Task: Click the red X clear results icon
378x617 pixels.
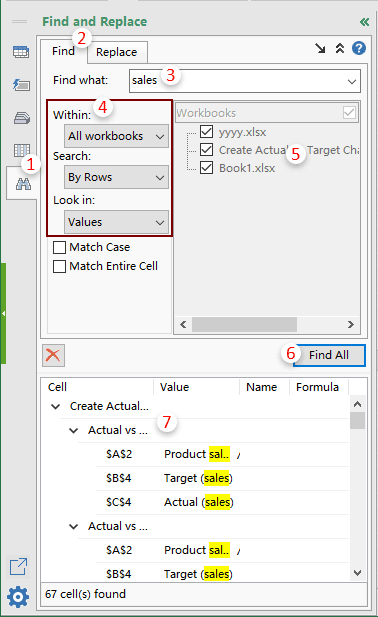Action: [53, 355]
